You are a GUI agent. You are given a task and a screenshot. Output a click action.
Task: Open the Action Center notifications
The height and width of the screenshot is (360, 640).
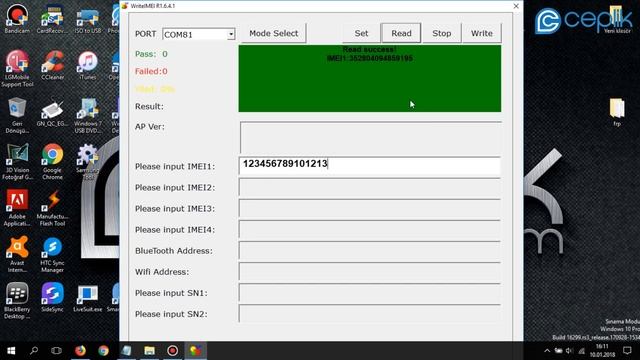coord(627,351)
